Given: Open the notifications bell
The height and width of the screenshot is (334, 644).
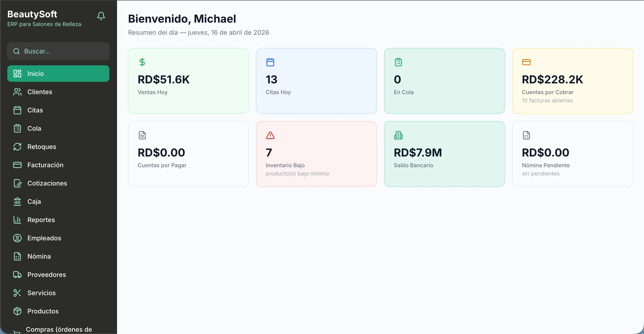Looking at the screenshot, I should [x=101, y=16].
